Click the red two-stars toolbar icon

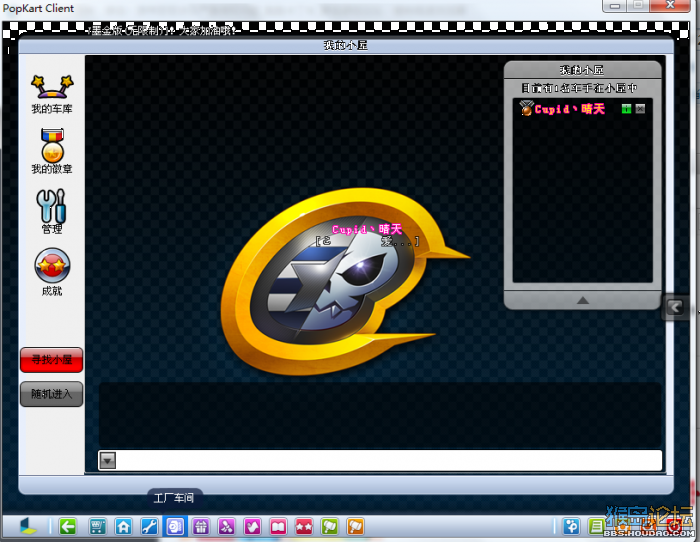click(304, 527)
